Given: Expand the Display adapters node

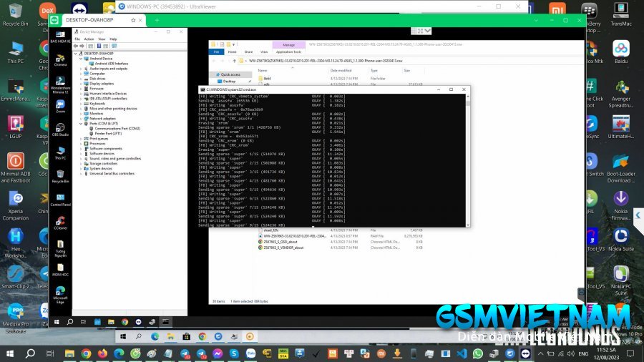Looking at the screenshot, I should coord(81,84).
